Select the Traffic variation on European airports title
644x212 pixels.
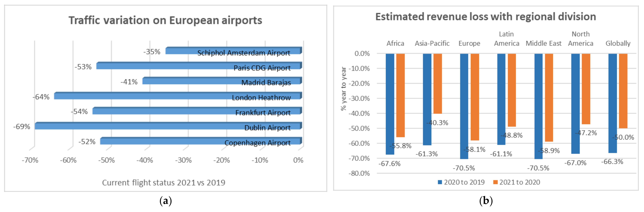point(165,20)
